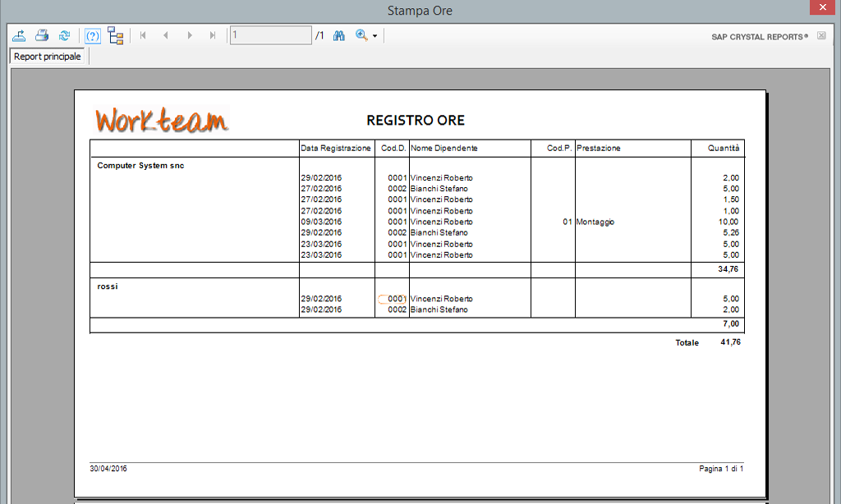Refresh the report data
Image resolution: width=841 pixels, height=504 pixels.
tap(64, 36)
